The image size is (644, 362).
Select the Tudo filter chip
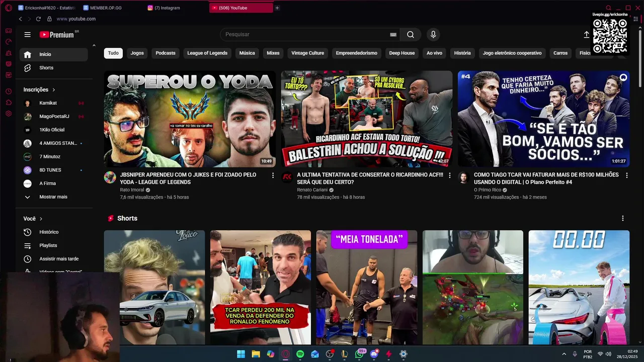pos(113,53)
